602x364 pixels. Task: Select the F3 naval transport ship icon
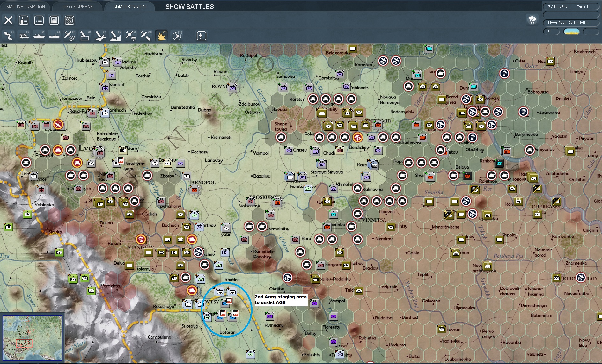coord(39,36)
